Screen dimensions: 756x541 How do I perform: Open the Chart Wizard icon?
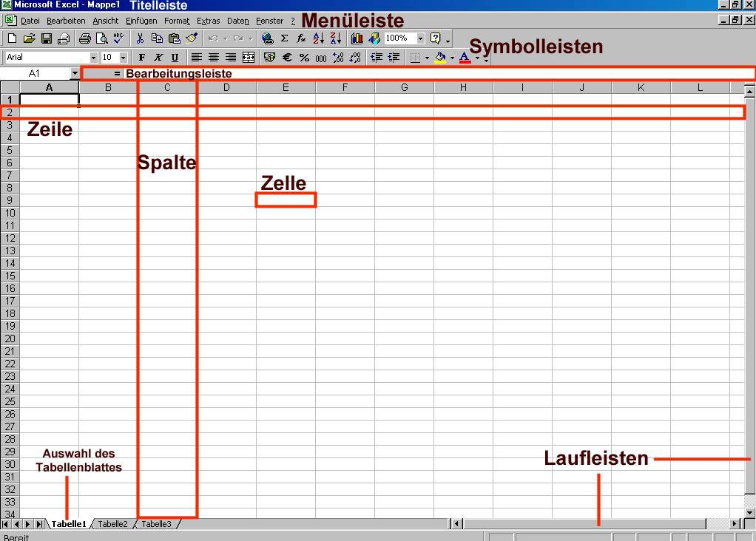[x=357, y=38]
